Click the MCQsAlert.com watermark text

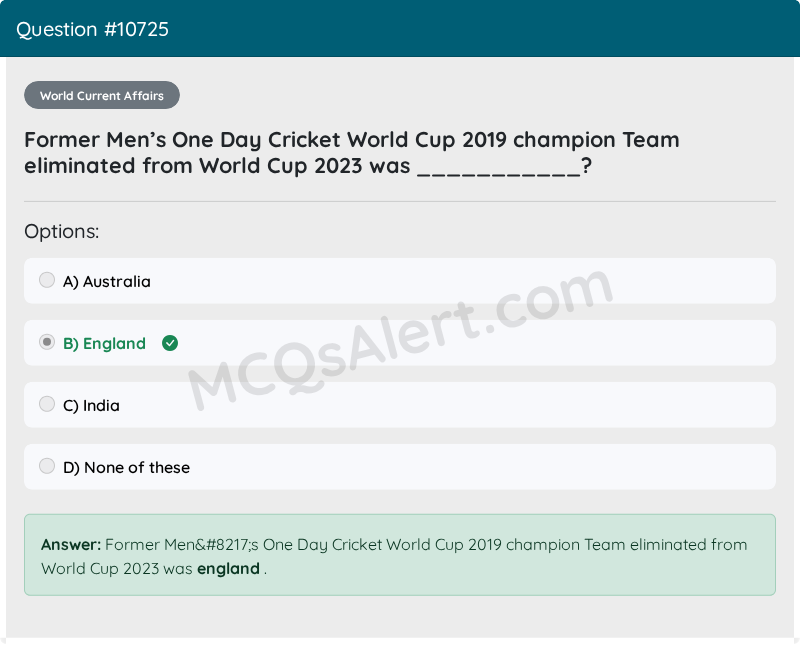point(401,339)
